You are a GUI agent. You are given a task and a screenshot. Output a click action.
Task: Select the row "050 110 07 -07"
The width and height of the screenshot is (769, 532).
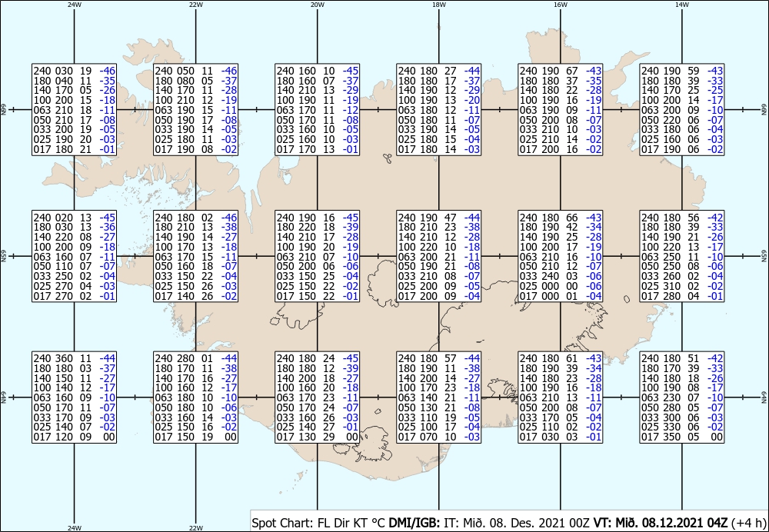[x=74, y=266]
